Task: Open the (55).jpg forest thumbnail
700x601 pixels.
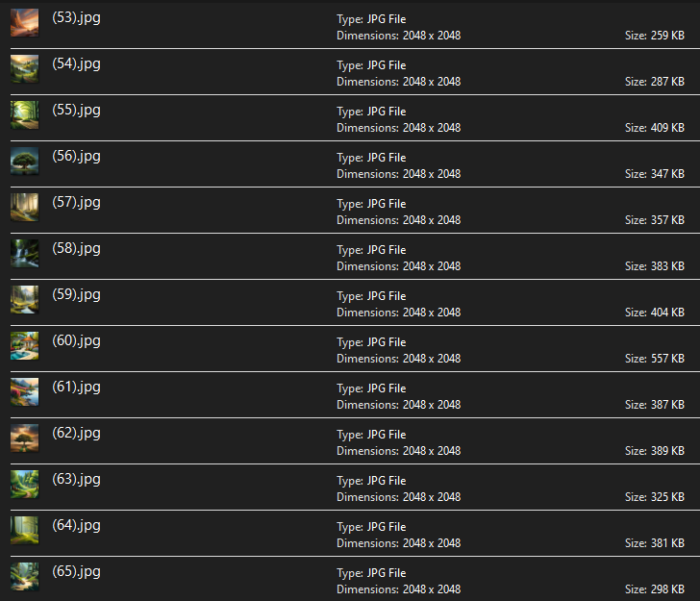Action: (24, 114)
